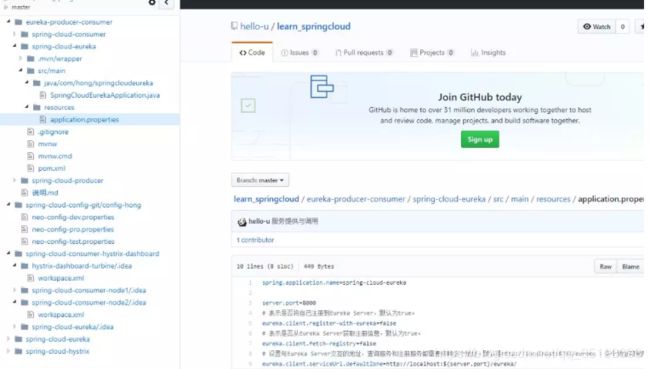
Task: Open the pom.xml file
Action: click(x=51, y=168)
